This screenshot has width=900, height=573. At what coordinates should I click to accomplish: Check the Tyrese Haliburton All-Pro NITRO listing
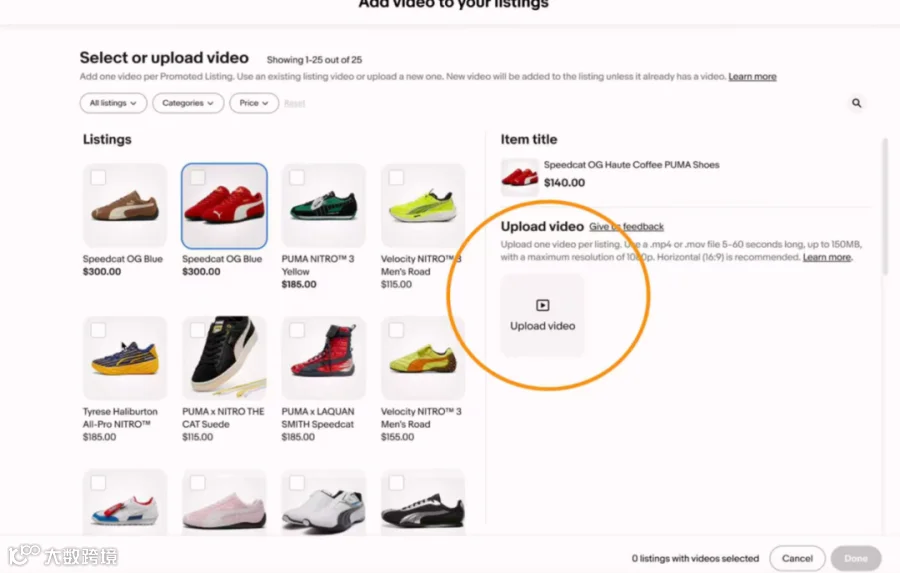click(98, 330)
